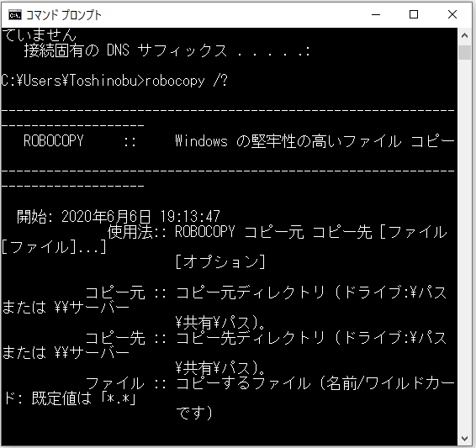The image size is (476, 448).
Task: Click the 'ROBOCOPY' heading text
Action: click(x=54, y=140)
